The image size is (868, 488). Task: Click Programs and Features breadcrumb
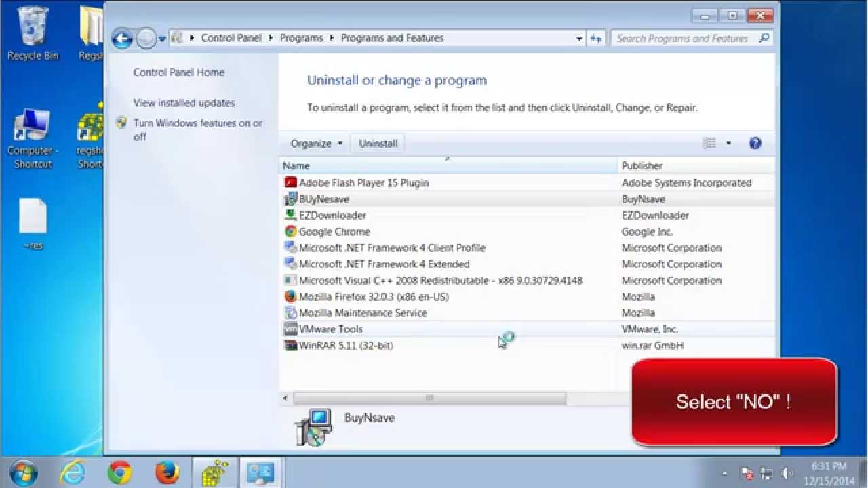pos(392,38)
